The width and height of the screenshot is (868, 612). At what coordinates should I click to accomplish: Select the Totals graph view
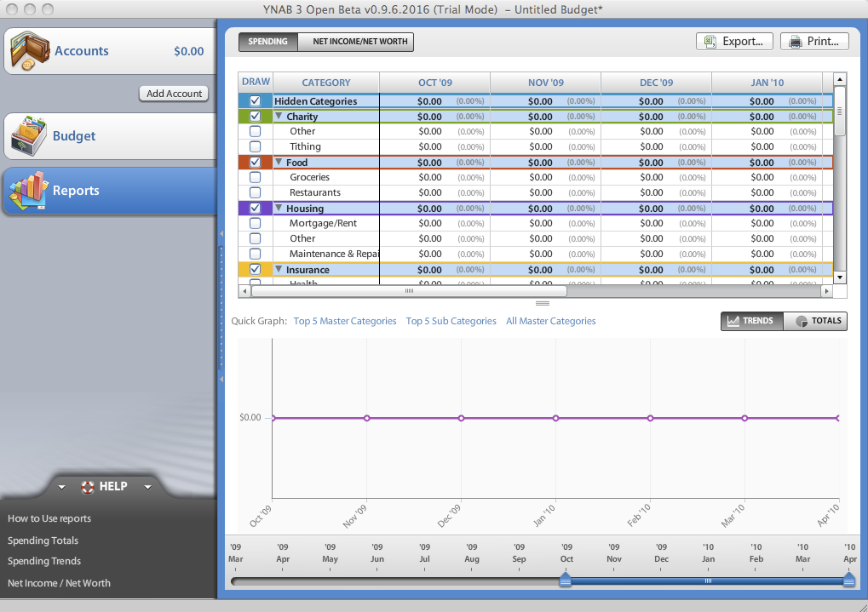click(x=815, y=321)
